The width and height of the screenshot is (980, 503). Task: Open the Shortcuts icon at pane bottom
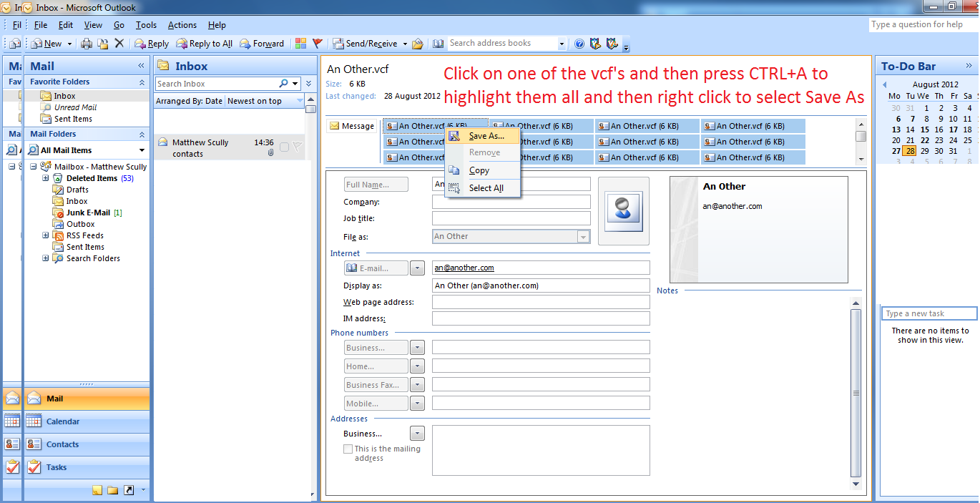pyautogui.click(x=128, y=490)
